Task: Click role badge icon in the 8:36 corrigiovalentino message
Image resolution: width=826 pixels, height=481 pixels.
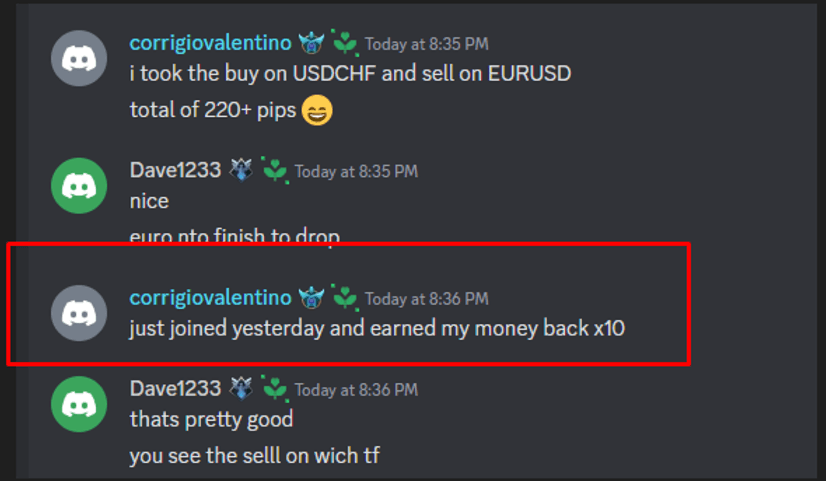Action: tap(311, 298)
